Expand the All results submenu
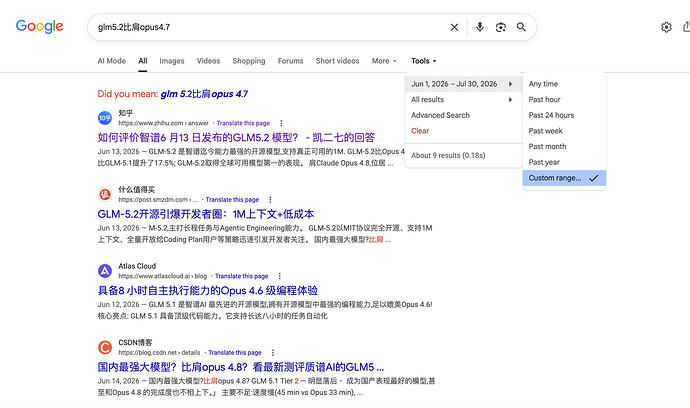This screenshot has width=690, height=408. [x=463, y=99]
